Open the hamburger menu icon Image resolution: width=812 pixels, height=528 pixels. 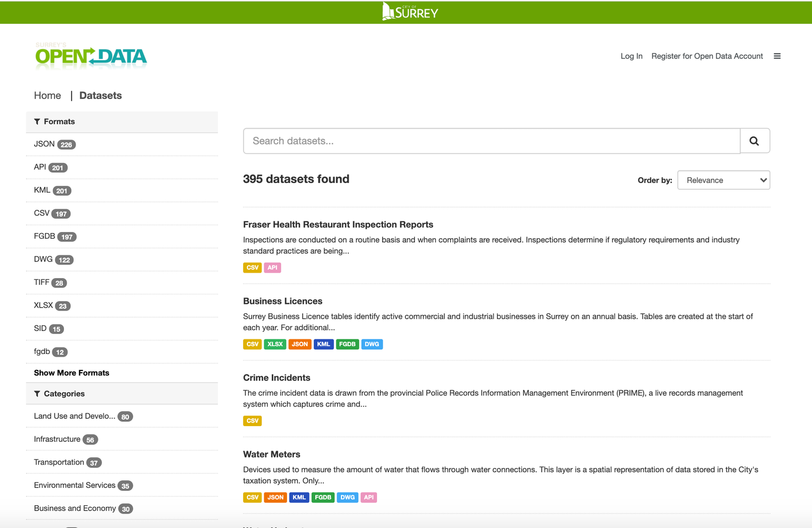click(777, 56)
